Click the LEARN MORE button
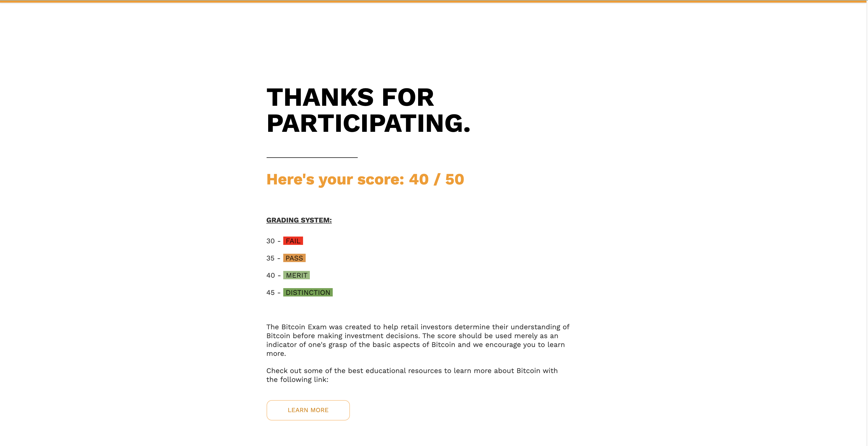Viewport: 868px width, 446px height. 308,410
